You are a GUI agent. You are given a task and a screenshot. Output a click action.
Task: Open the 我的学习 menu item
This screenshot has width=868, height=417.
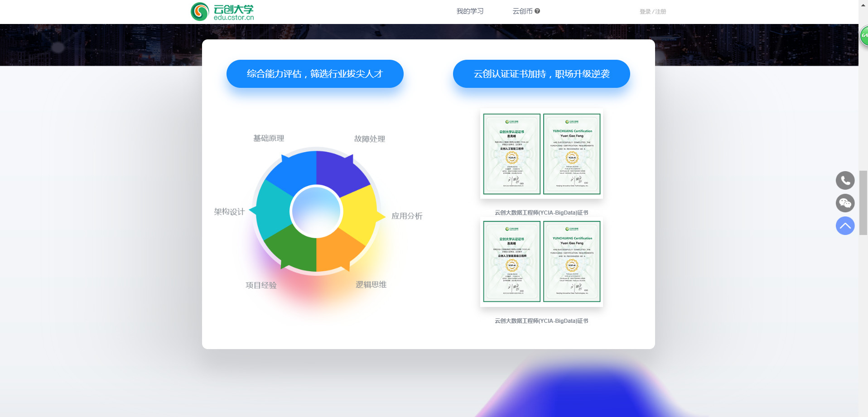470,11
